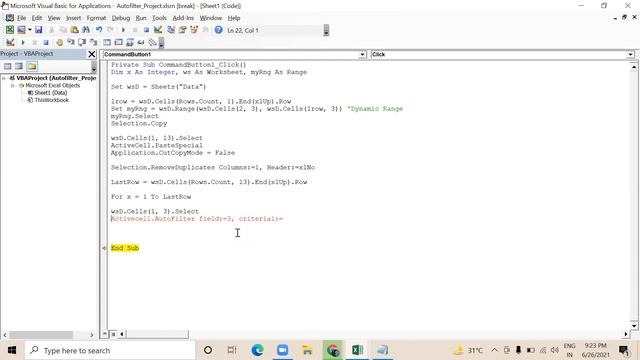Image resolution: width=640 pixels, height=360 pixels.
Task: Collapse the VBAProject (Autofilter_Project) tree node
Action: click(4, 78)
